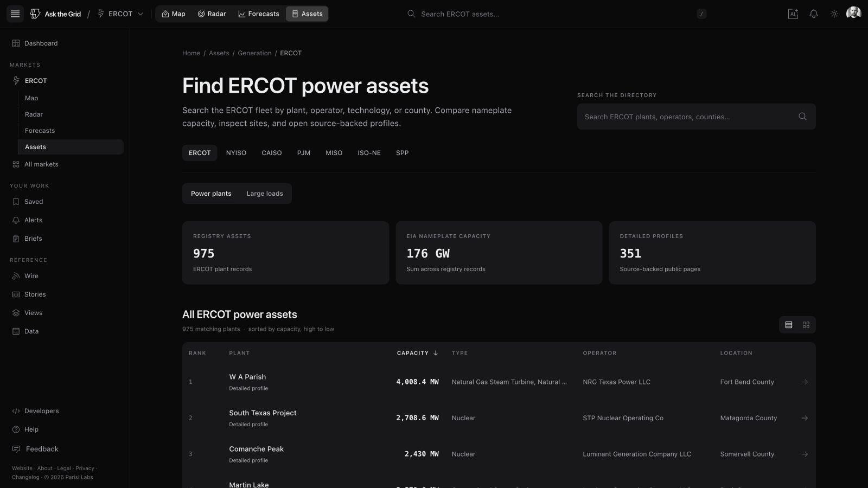The height and width of the screenshot is (488, 868).
Task: Select the Assets tab in top navigation
Action: tap(307, 14)
